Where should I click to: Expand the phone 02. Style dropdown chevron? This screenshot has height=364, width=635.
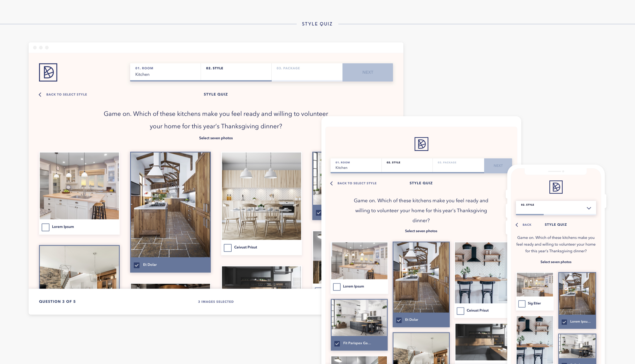589,208
